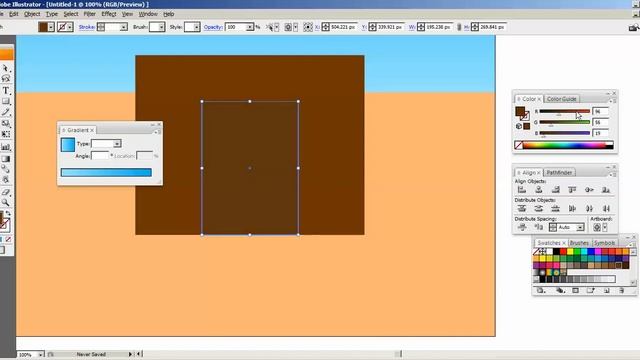640x360 pixels.
Task: Open the zoom level dropdown in status bar
Action: 40,355
